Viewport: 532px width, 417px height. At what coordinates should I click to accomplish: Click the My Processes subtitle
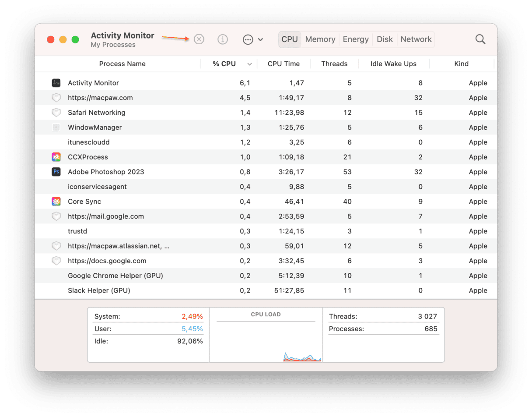click(113, 45)
